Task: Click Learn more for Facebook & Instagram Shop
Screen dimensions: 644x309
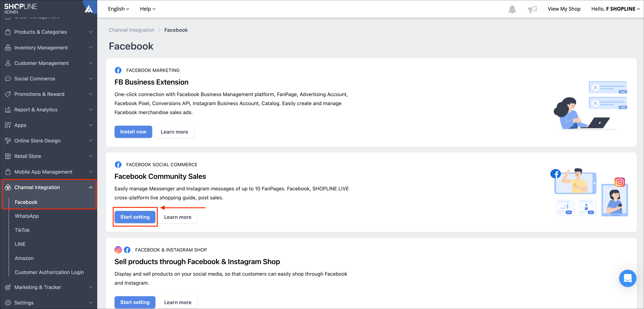Action: tap(178, 302)
